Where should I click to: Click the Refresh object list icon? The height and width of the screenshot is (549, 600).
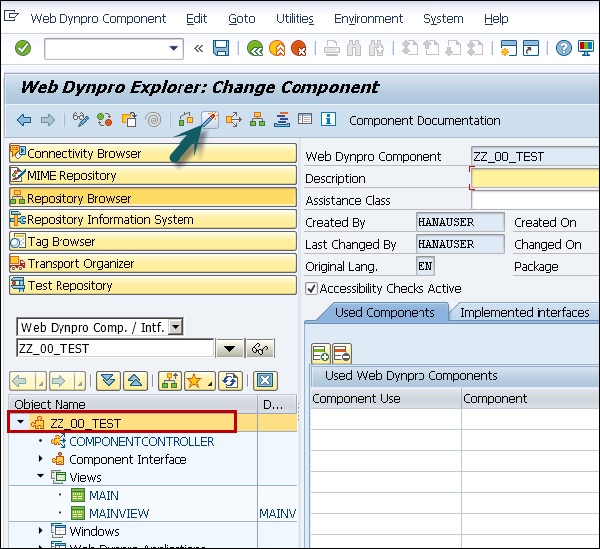[x=231, y=380]
